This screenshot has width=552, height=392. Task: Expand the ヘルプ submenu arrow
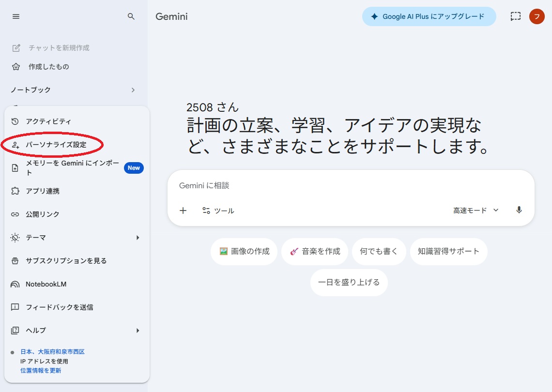138,331
